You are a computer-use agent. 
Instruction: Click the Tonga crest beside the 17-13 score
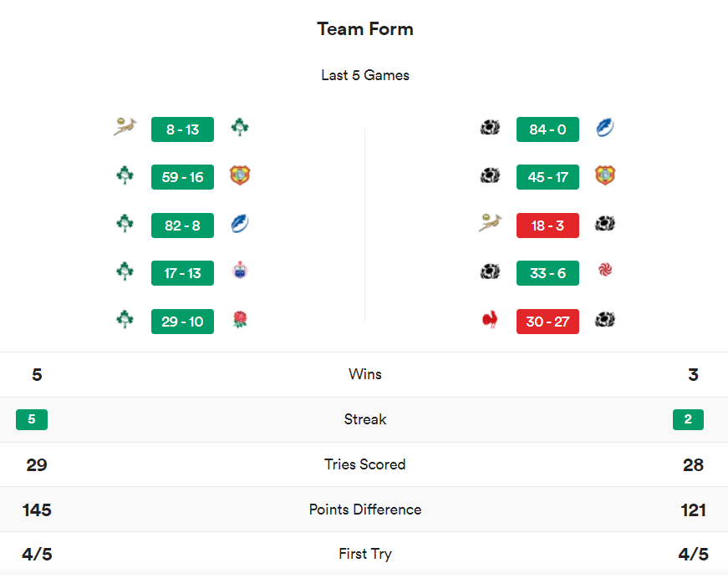click(x=240, y=272)
